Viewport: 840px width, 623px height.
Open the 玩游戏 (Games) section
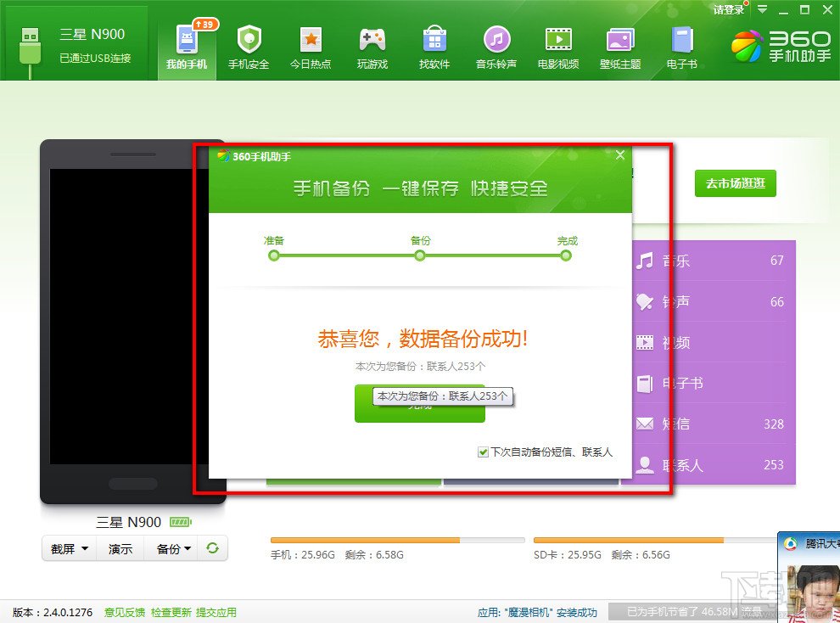coord(372,45)
